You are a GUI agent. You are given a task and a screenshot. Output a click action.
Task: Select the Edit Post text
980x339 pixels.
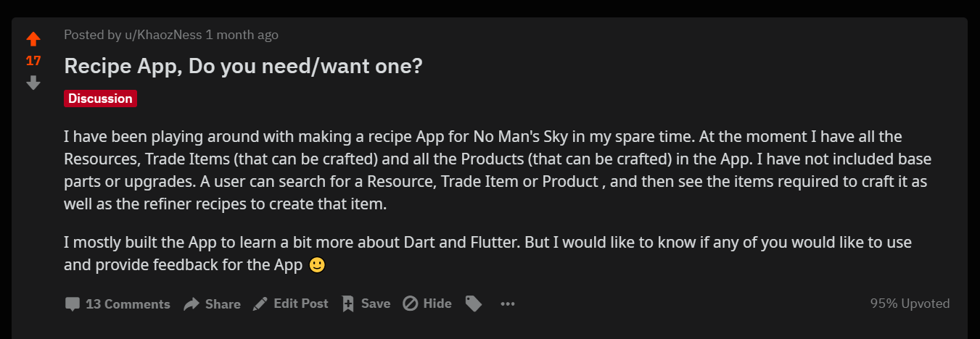(x=301, y=304)
